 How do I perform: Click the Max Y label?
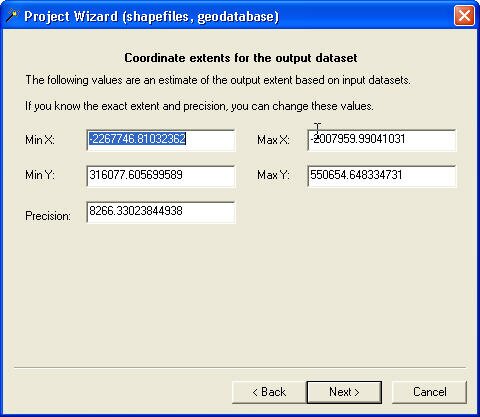[273, 175]
